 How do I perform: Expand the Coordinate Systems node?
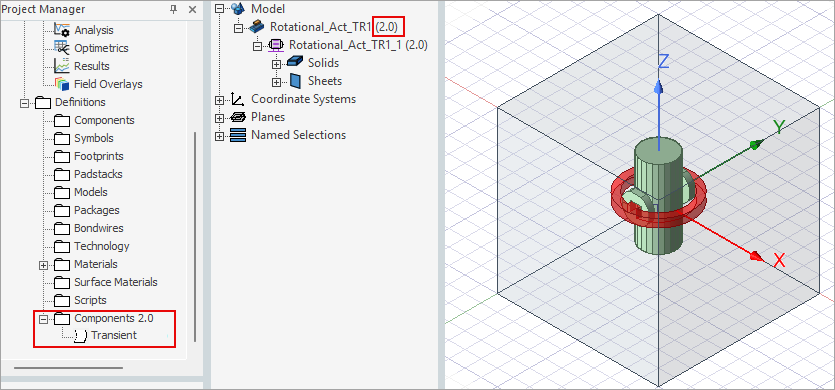pyautogui.click(x=219, y=100)
